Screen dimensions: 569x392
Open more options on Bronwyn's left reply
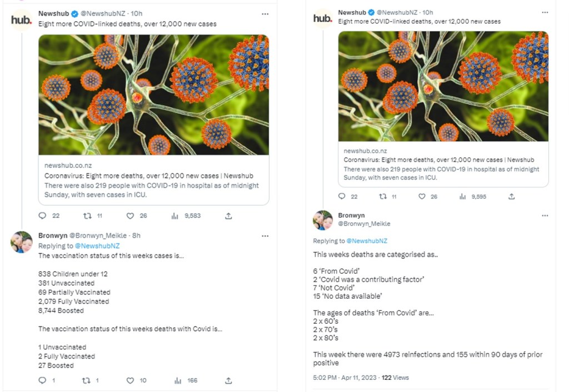click(x=265, y=235)
